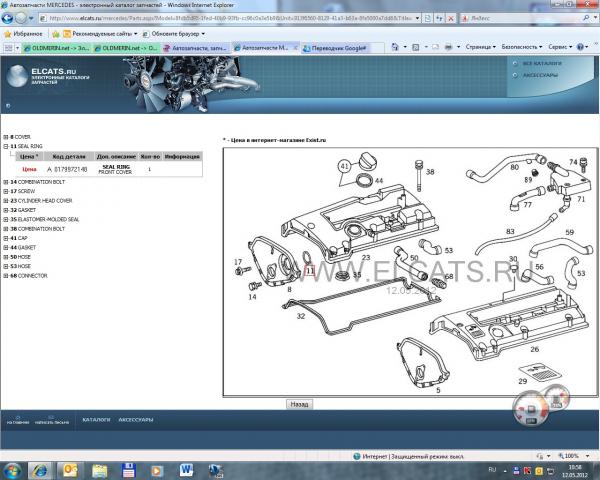Image resolution: width=600 pixels, height=480 pixels.
Task: Open Microsoft Word from the taskbar
Action: [186, 470]
